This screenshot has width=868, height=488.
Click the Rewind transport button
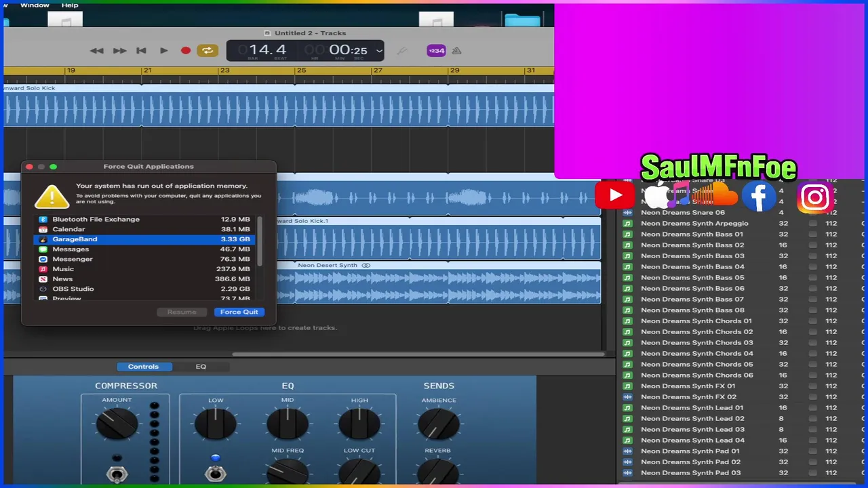pos(97,51)
